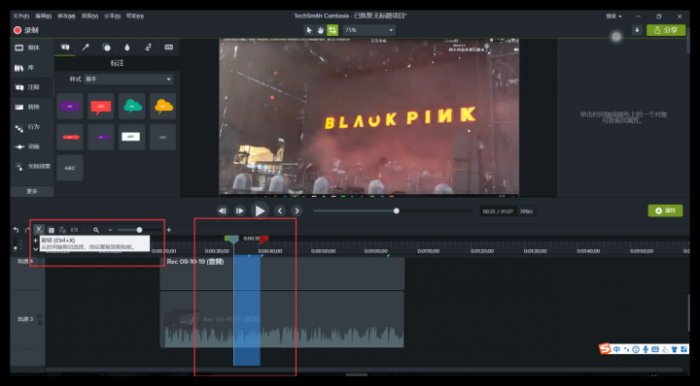Screen dimensions: 700x386
Task: Choose the arrow pointer tool above the canvas
Action: pos(309,30)
